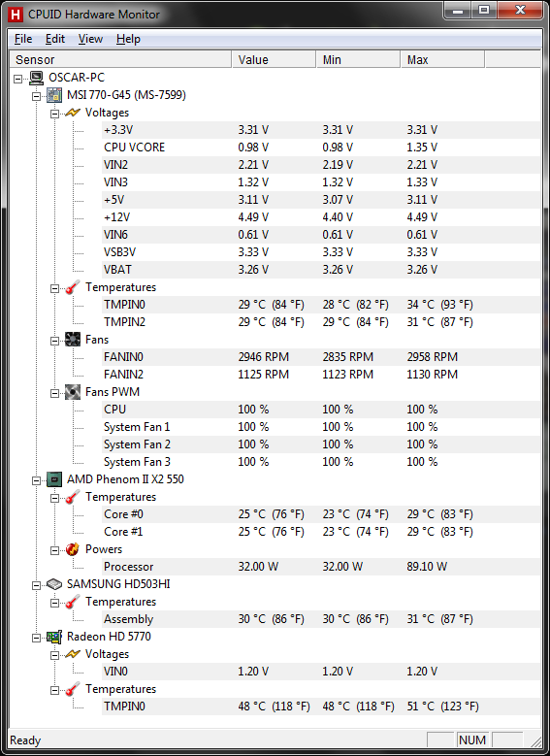The image size is (550, 756).
Task: Select the System Fan 2 PWM row
Action: 321,444
